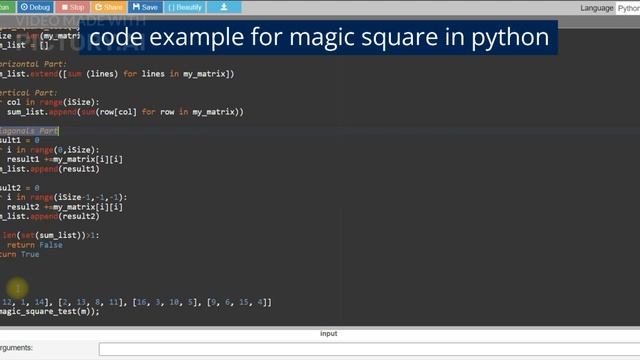Screen dimensions: 640x360
Task: Focus the command line arguments field
Action: pos(369,349)
